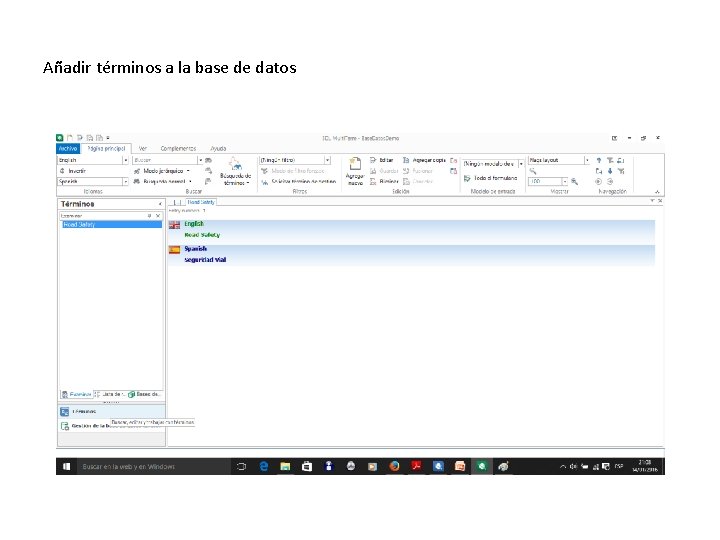The height and width of the screenshot is (540, 720).
Task: Open Task View on the taskbar
Action: click(241, 466)
